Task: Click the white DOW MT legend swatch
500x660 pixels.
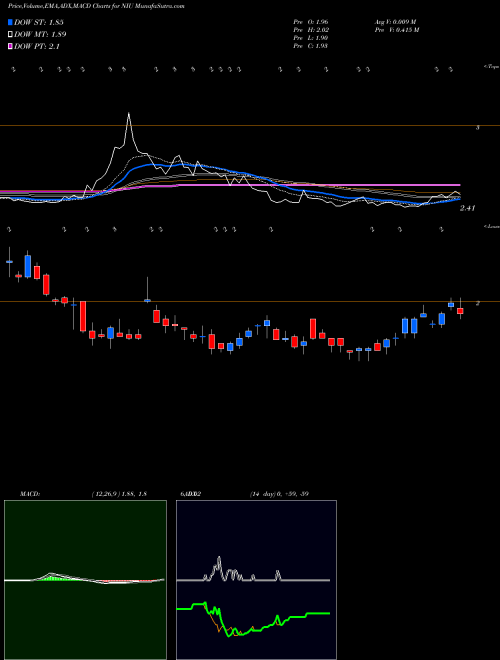Action: [10, 35]
